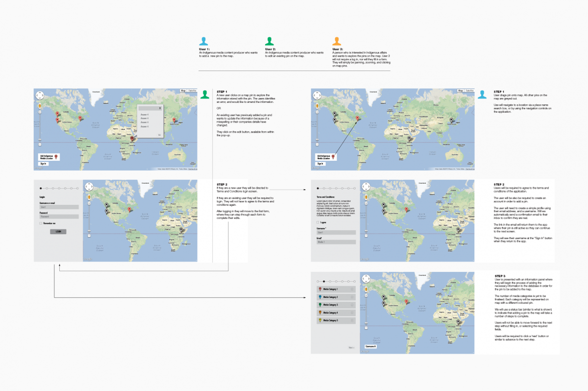This screenshot has width=588, height=391.
Task: Check the I agree checkbox
Action: (x=318, y=222)
